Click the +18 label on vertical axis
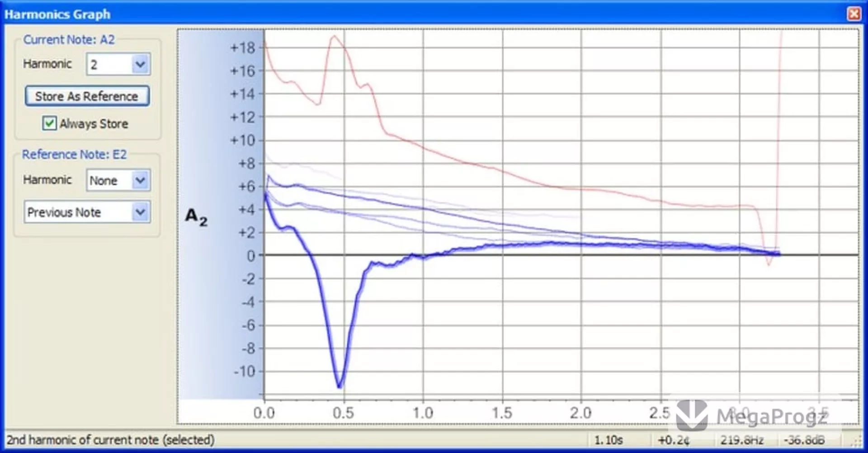 (243, 48)
